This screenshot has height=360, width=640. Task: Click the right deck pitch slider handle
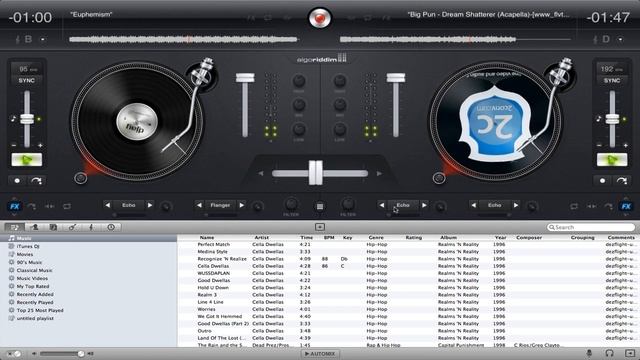point(612,119)
